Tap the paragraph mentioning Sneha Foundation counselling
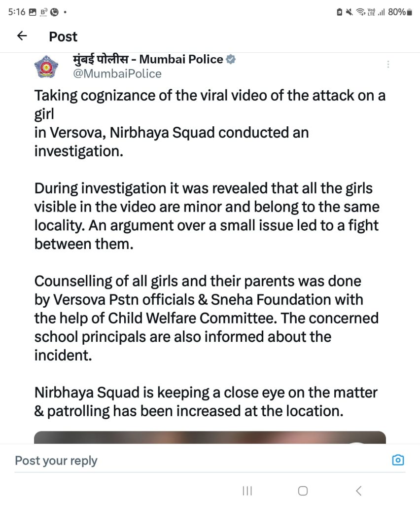 click(206, 318)
